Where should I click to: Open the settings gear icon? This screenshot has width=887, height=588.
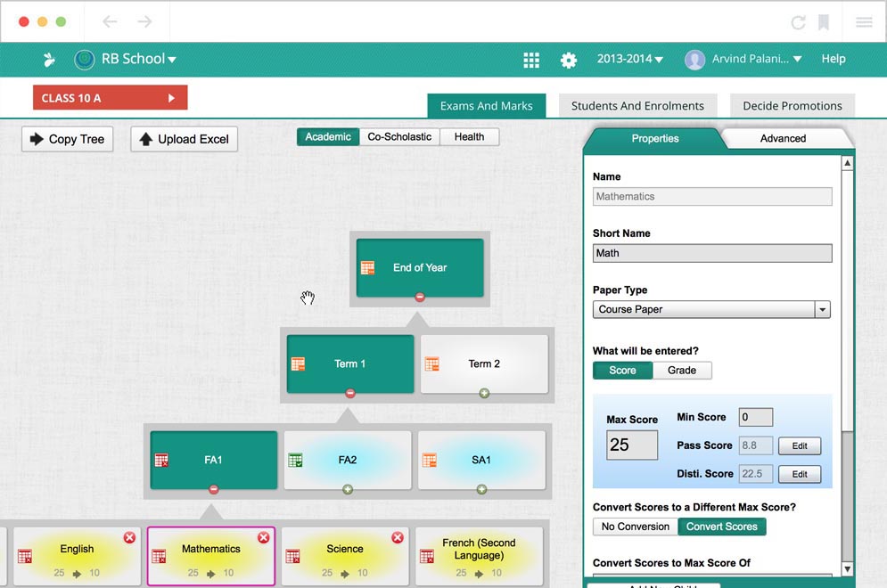tap(568, 60)
